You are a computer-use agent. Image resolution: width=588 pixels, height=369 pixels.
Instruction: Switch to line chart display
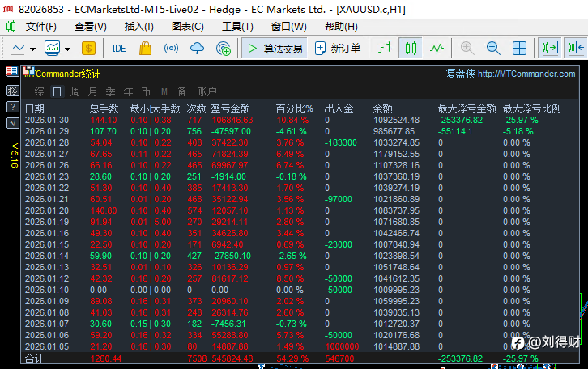(437, 48)
